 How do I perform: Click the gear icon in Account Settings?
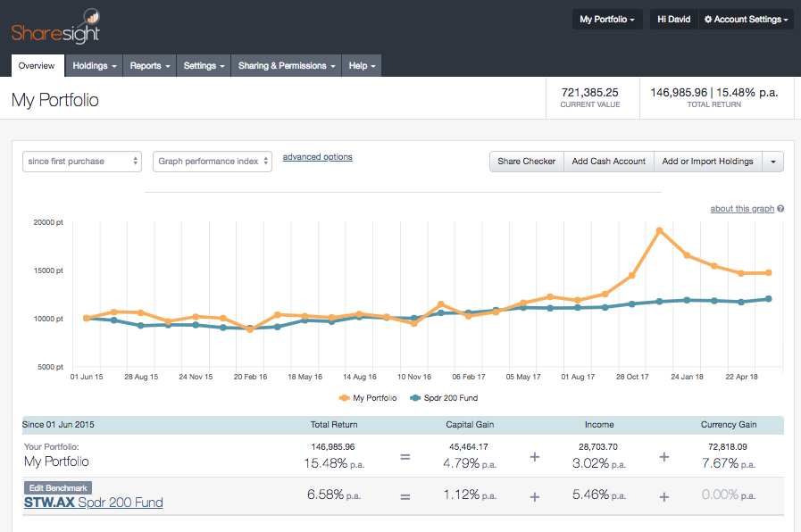tap(708, 20)
